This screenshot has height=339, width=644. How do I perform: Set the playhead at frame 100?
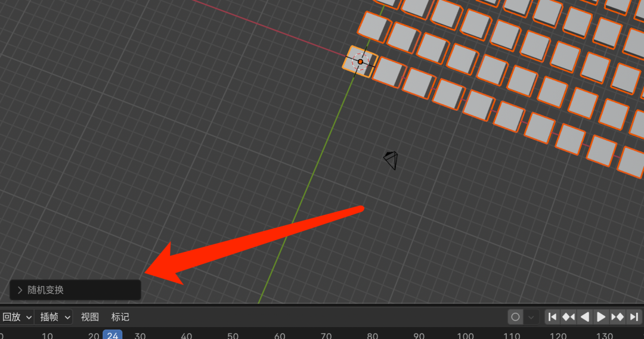point(465,335)
